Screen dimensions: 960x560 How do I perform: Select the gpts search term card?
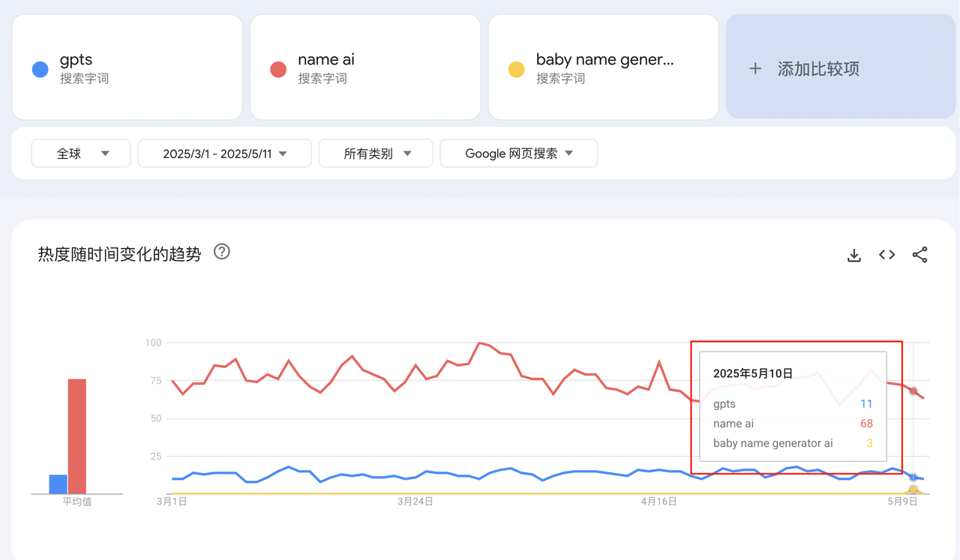[x=127, y=67]
